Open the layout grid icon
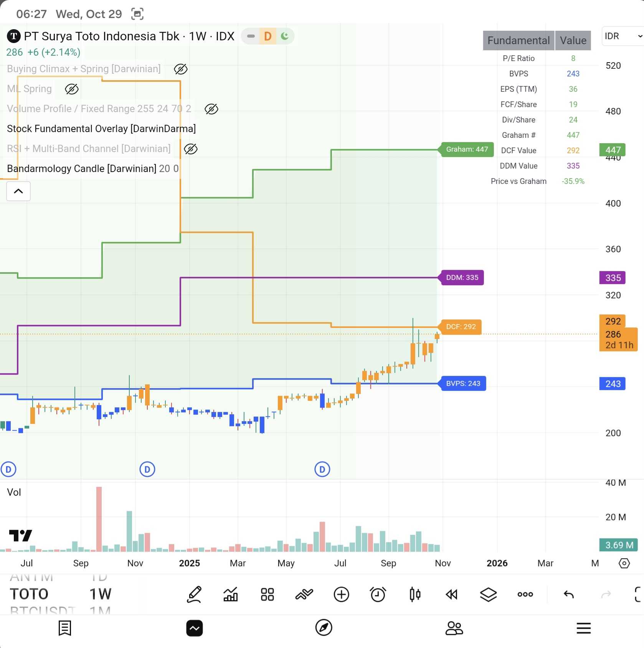644x648 pixels. (x=267, y=594)
